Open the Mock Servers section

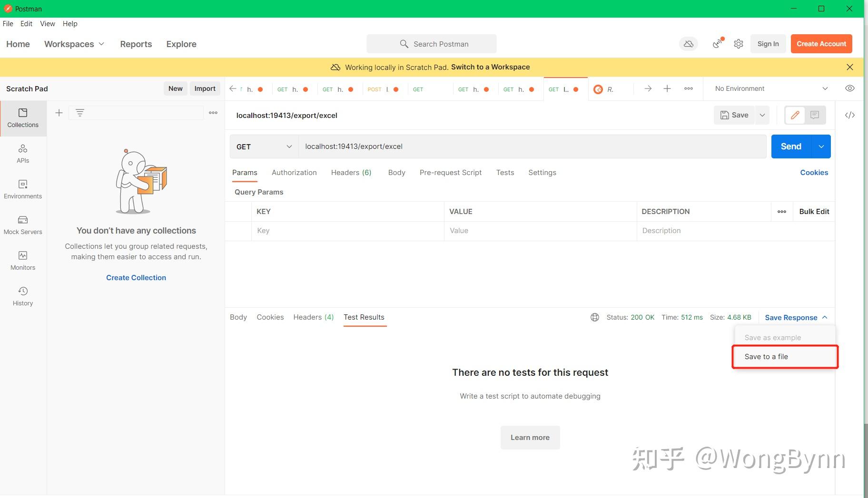(x=23, y=225)
